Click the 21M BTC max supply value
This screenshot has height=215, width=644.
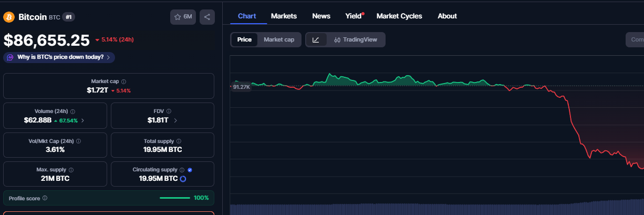point(55,178)
